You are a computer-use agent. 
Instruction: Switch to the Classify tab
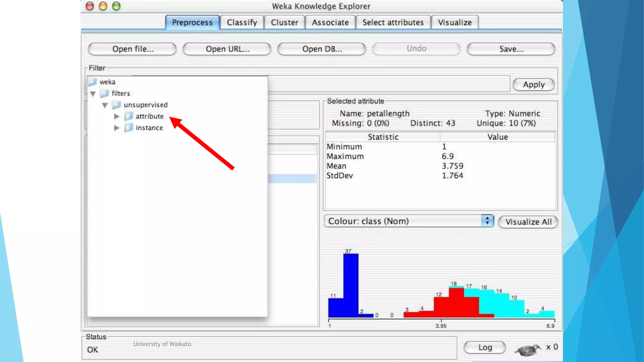click(242, 23)
